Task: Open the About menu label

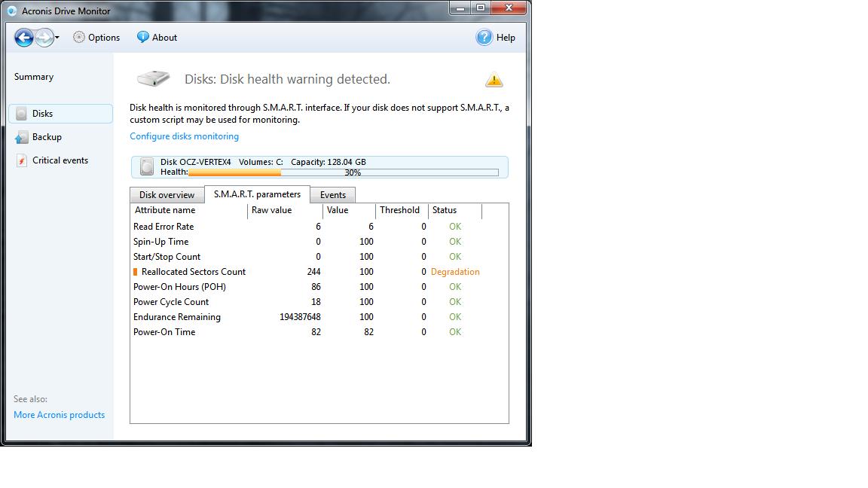Action: pos(164,38)
